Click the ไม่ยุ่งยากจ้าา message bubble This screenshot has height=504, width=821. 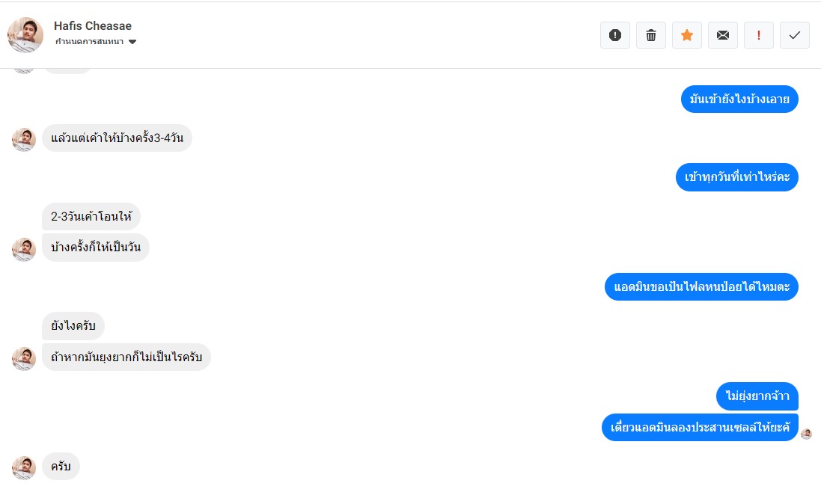[757, 396]
